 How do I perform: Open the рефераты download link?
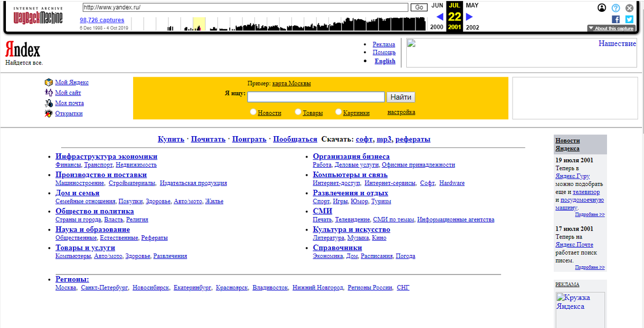pos(413,139)
